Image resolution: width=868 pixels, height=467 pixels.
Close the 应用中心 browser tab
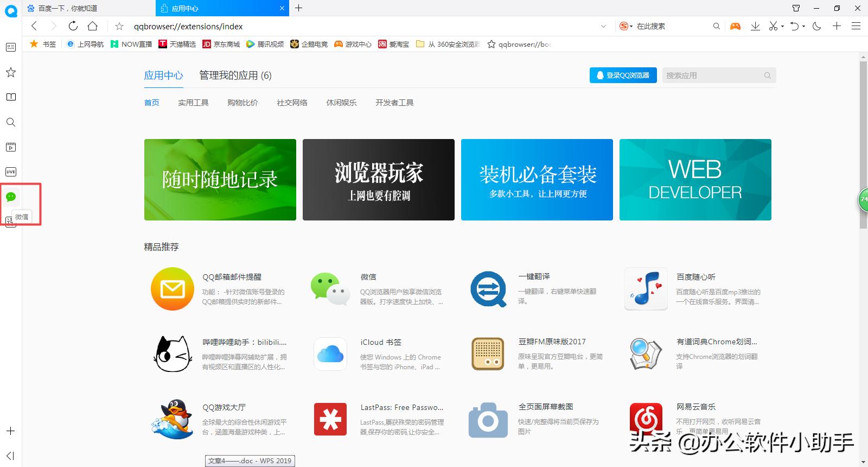point(282,8)
